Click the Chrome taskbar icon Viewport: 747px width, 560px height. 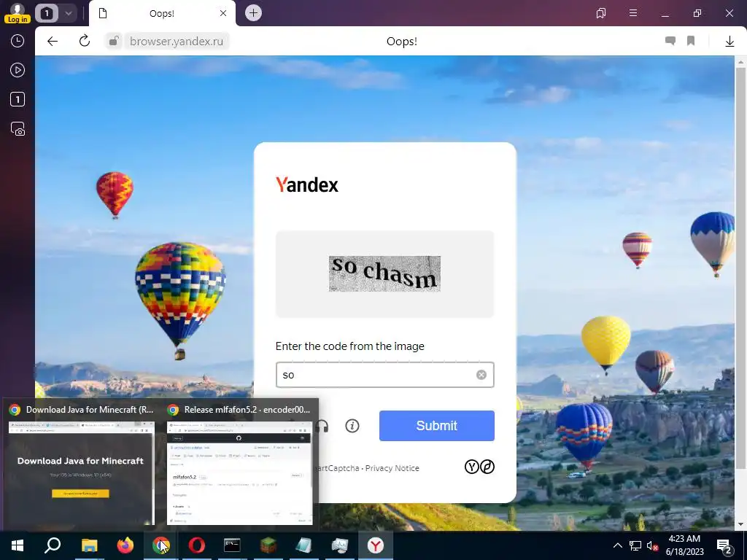click(x=161, y=545)
